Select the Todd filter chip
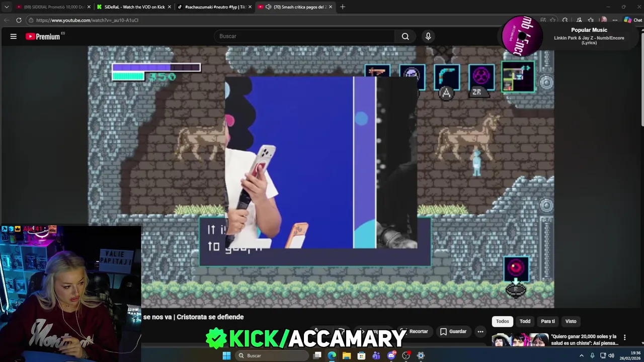This screenshot has height=362, width=644. click(525, 321)
